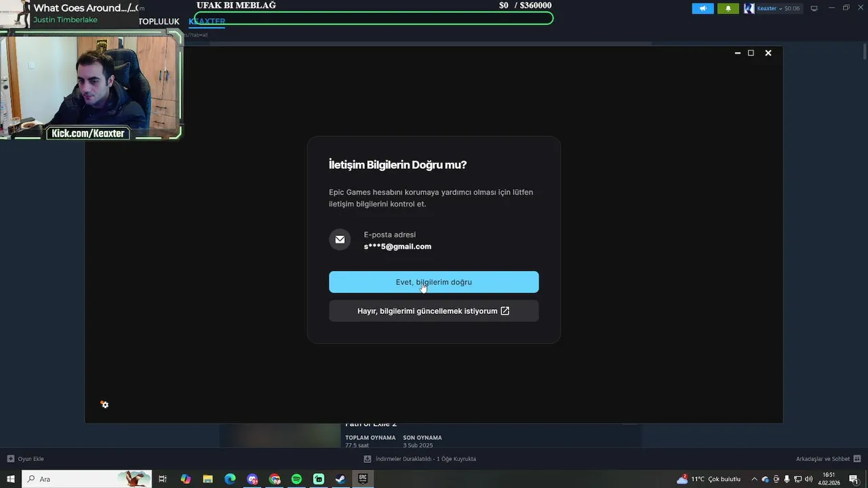Click the Steam page vertical scrollbar

click(x=865, y=51)
